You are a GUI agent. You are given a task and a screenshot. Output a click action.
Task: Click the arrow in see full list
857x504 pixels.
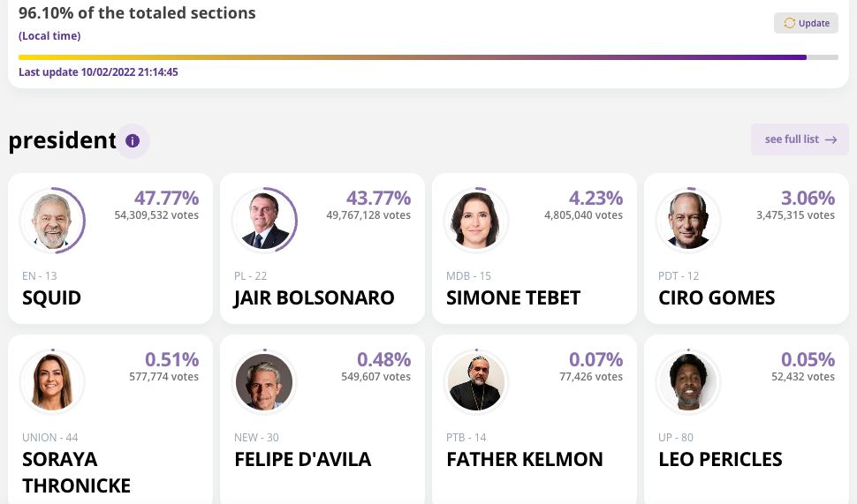830,139
